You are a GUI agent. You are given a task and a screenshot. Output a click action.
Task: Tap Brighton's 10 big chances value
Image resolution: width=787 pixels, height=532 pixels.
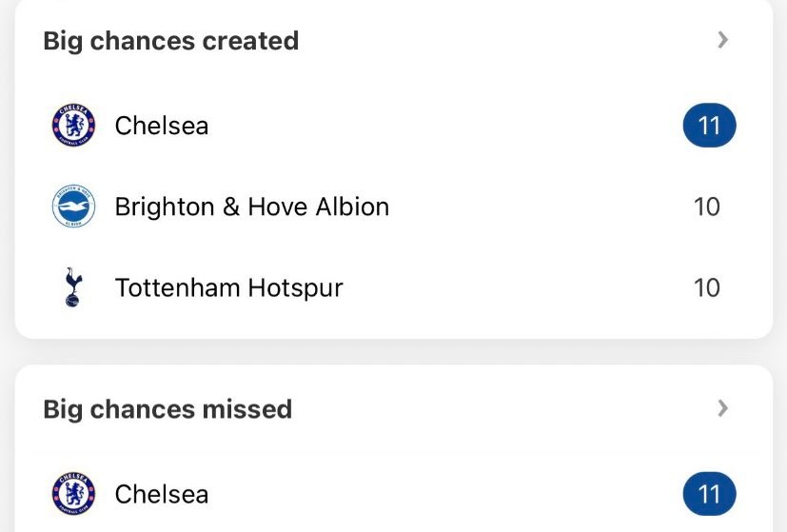(x=707, y=207)
